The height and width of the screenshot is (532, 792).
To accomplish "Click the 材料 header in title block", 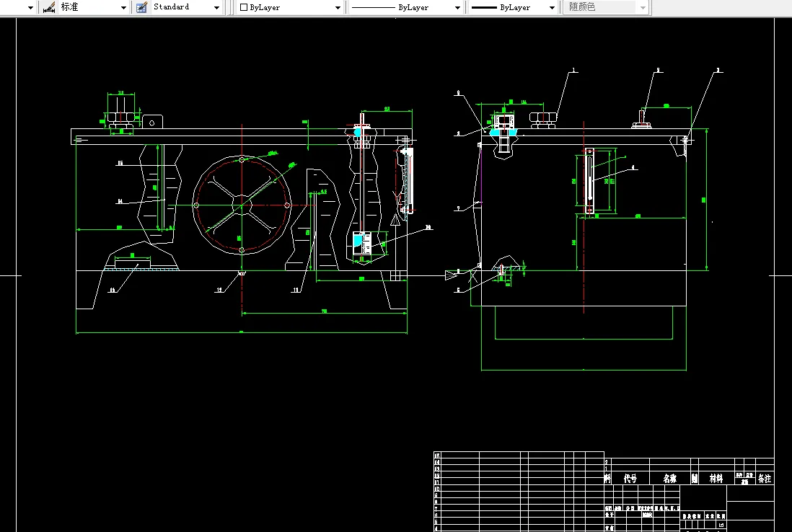I will tap(716, 479).
